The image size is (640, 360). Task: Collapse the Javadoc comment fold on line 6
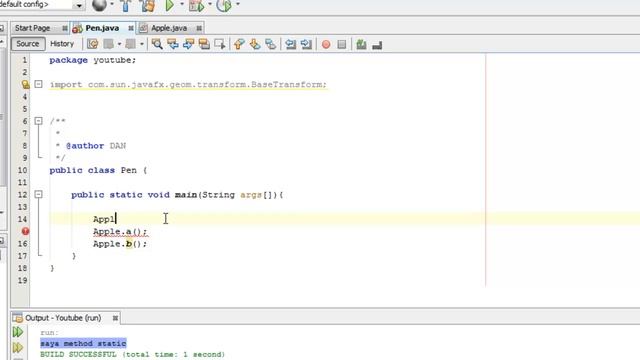[38, 121]
